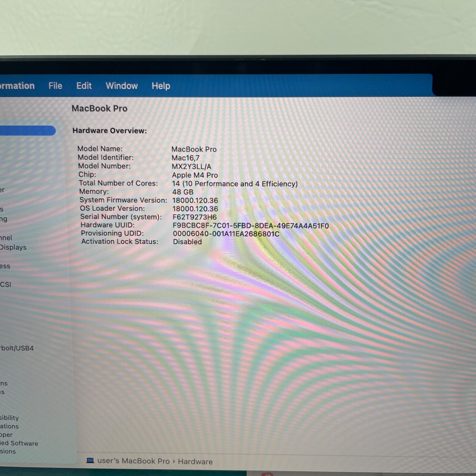This screenshot has width=476, height=476.
Task: Select the sidebar item ending in "CSI"
Action: [5, 284]
